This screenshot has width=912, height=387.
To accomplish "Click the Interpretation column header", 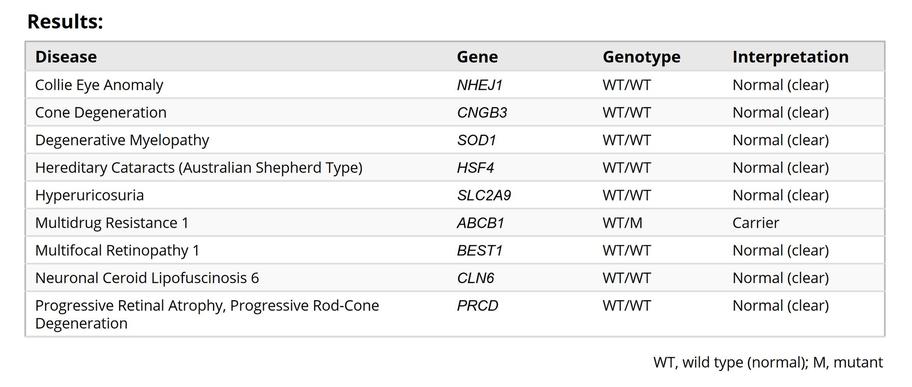I will pyautogui.click(x=790, y=57).
